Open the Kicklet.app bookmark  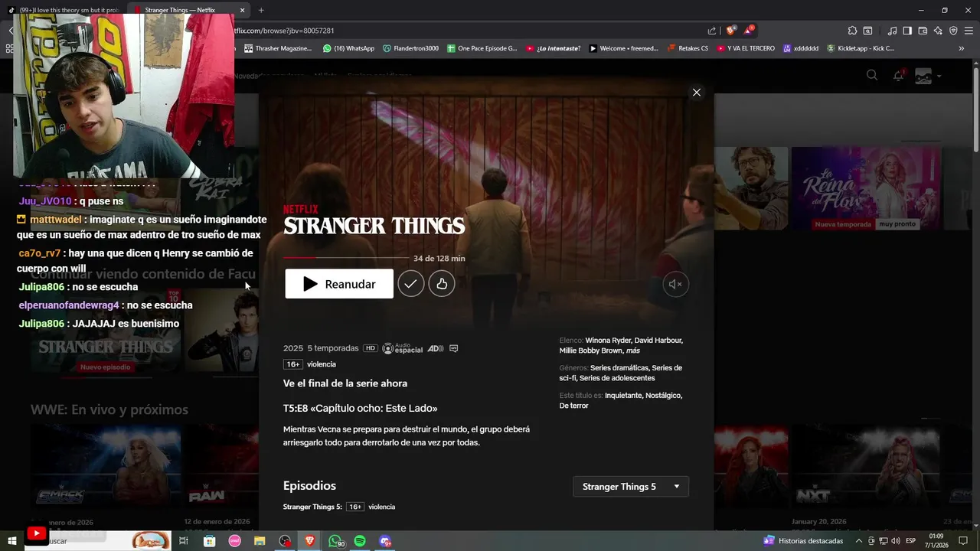861,48
